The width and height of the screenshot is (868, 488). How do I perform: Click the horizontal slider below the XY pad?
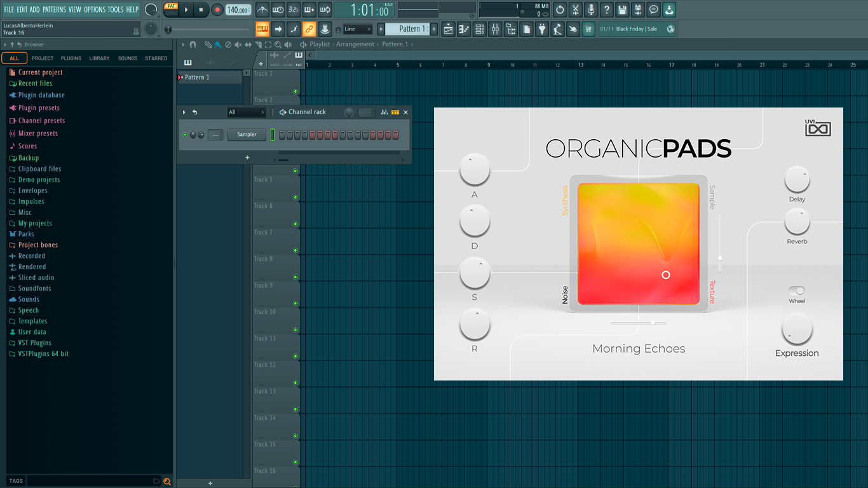tap(639, 323)
